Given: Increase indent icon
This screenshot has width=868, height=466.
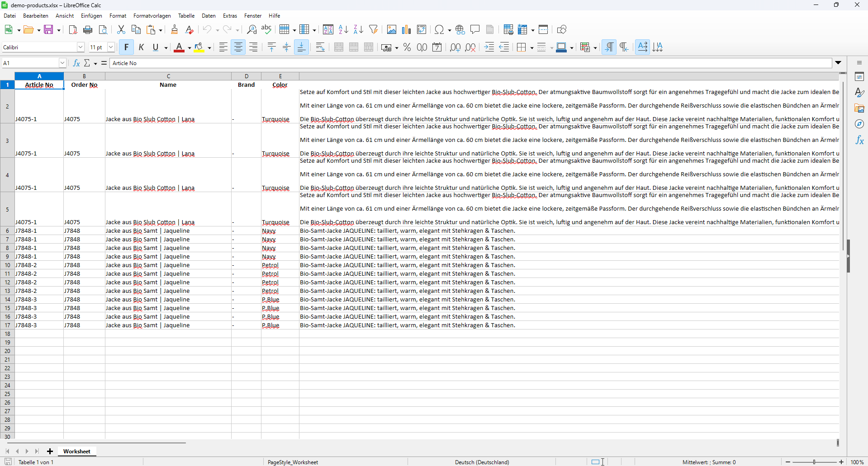Looking at the screenshot, I should [x=489, y=47].
